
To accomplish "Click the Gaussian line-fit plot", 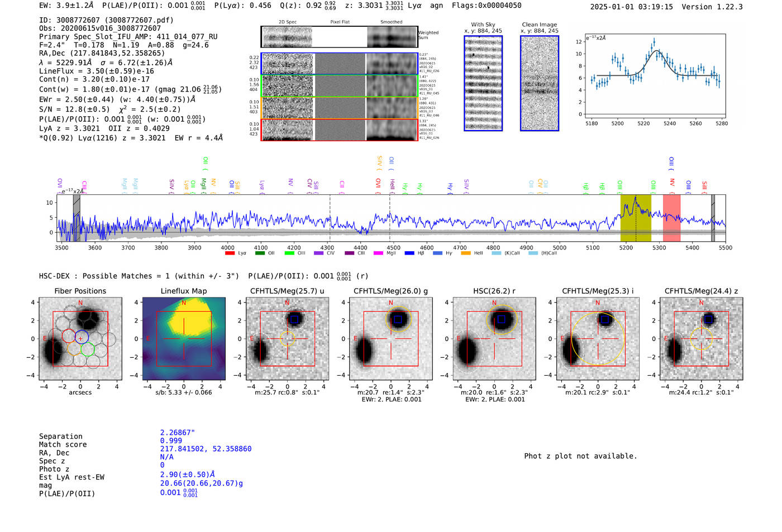I will [654, 75].
